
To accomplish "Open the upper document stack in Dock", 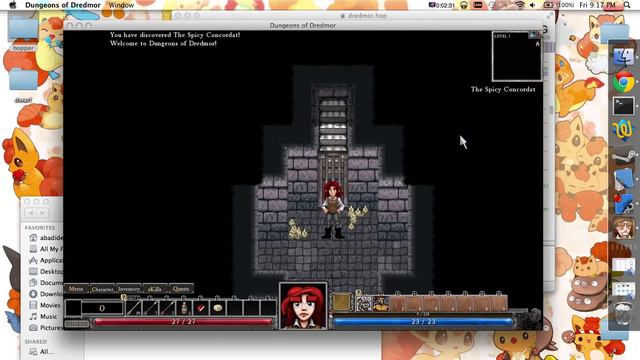I will pyautogui.click(x=623, y=267).
